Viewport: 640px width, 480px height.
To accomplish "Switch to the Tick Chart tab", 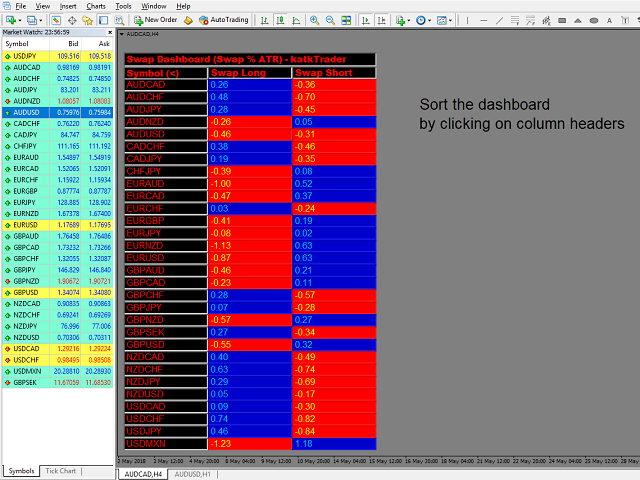I will [x=60, y=471].
